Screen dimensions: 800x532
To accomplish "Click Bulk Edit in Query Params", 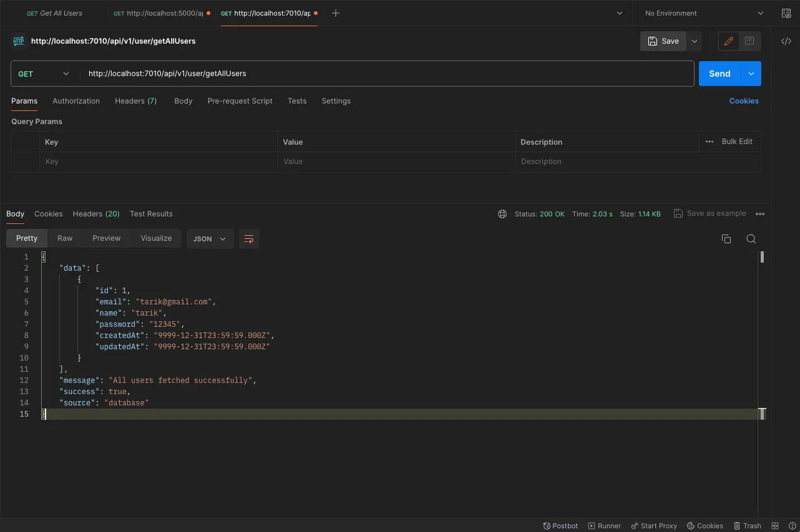I will (x=737, y=142).
